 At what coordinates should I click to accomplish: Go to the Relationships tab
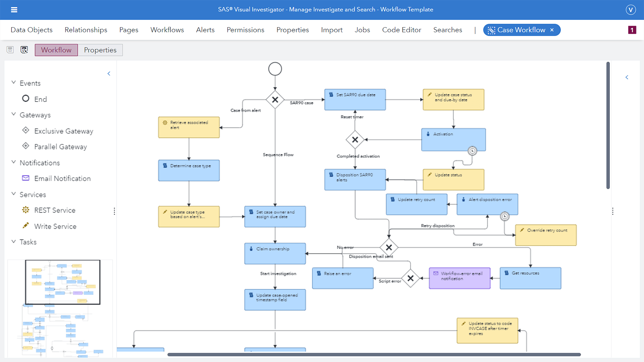click(86, 30)
